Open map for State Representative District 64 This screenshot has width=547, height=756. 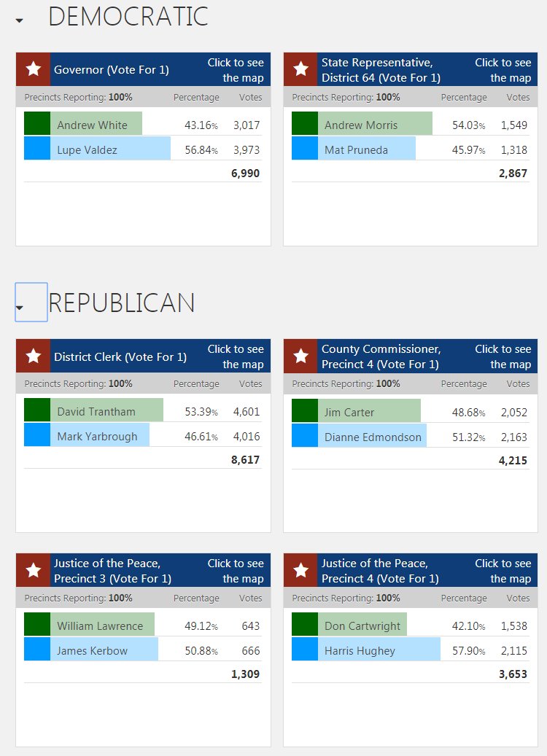pyautogui.click(x=503, y=70)
